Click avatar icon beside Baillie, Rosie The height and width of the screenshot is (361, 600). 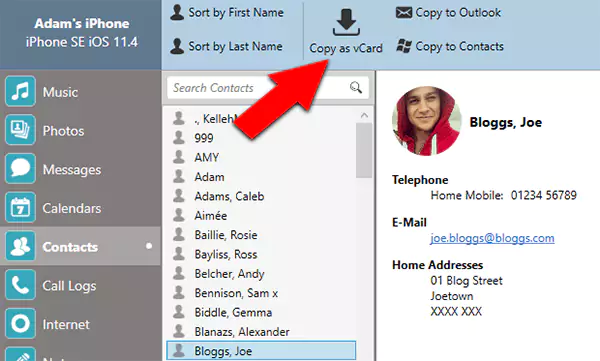179,234
